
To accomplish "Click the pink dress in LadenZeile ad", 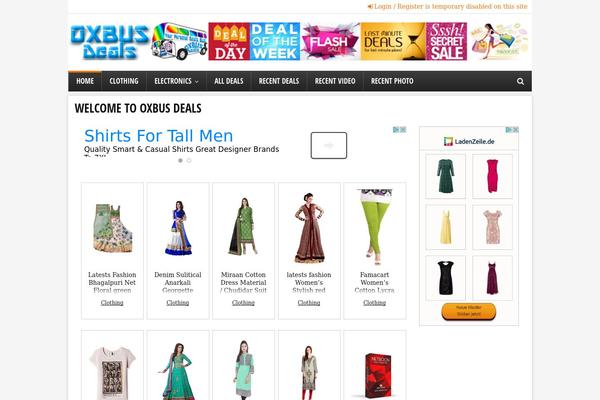I will (492, 176).
